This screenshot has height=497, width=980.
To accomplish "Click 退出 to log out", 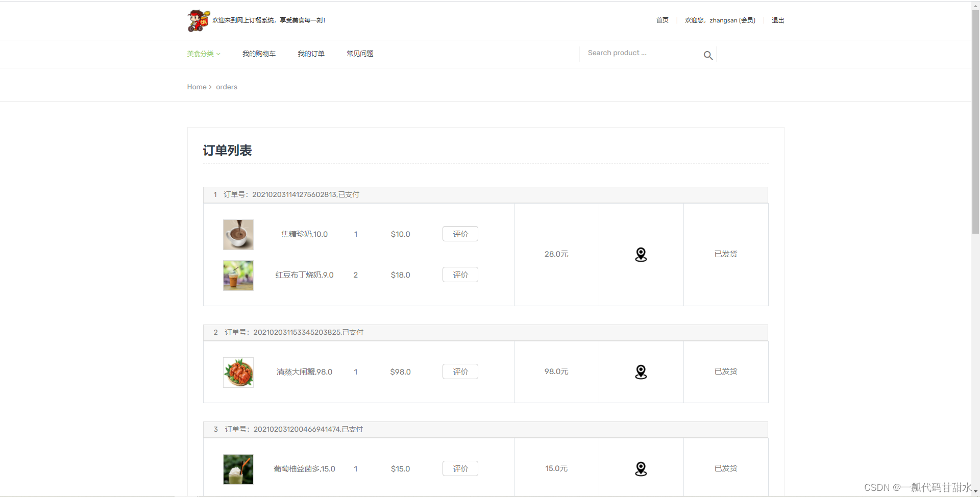I will coord(778,20).
